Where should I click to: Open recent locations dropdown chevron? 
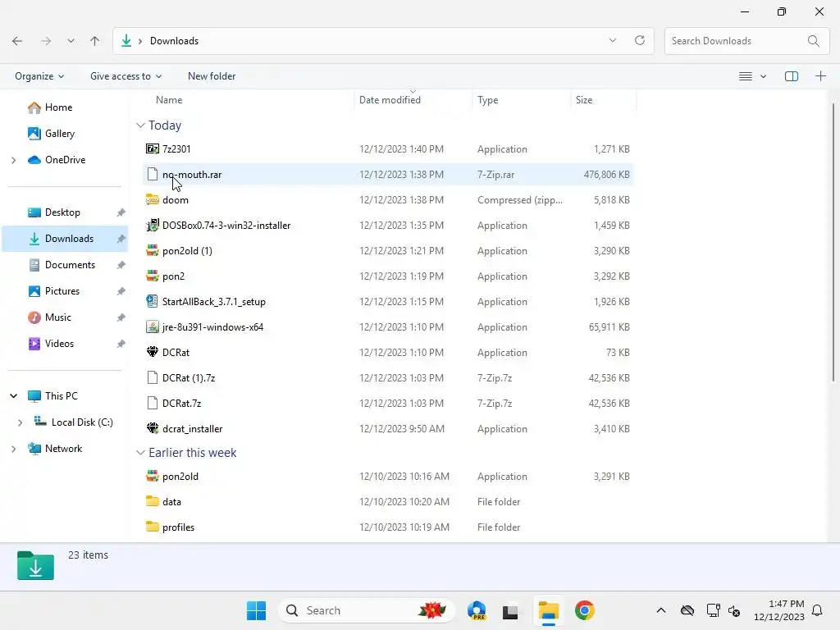coord(71,41)
